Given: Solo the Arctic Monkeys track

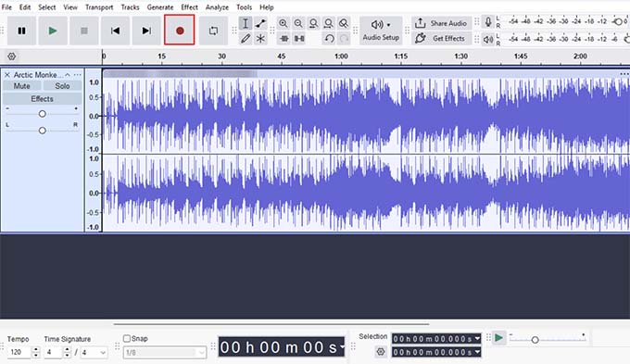Looking at the screenshot, I should [62, 86].
